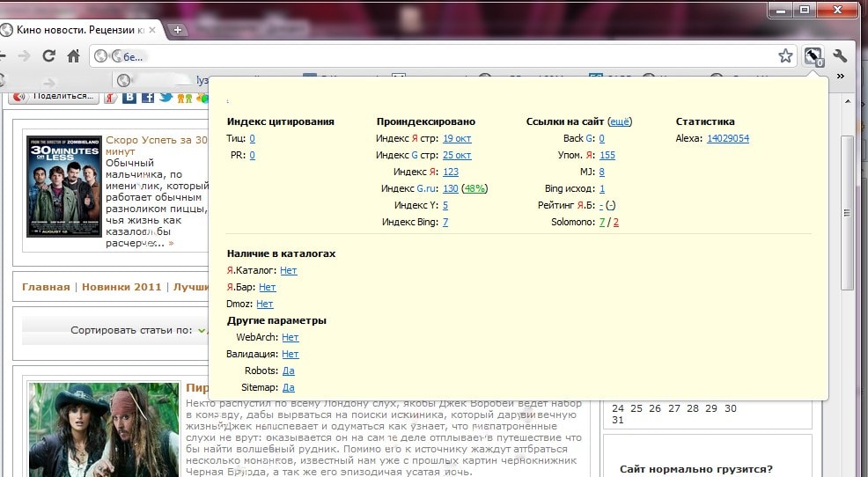This screenshot has height=477, width=868.
Task: Reload the page with the refresh icon
Action: (49, 55)
